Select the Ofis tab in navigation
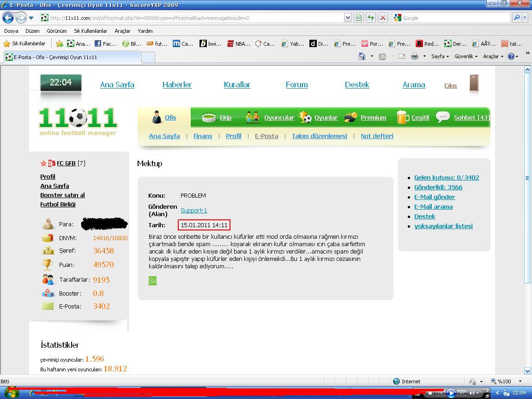This screenshot has width=532, height=399. [170, 117]
